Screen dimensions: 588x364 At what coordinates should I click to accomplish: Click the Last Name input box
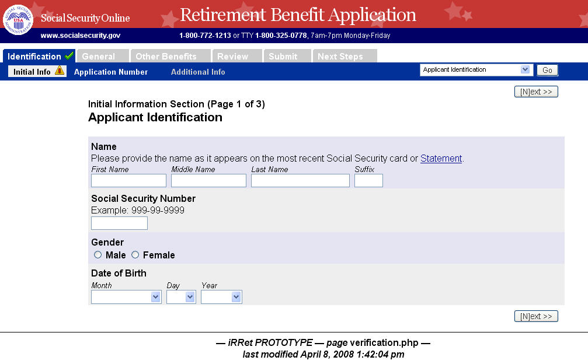[300, 180]
